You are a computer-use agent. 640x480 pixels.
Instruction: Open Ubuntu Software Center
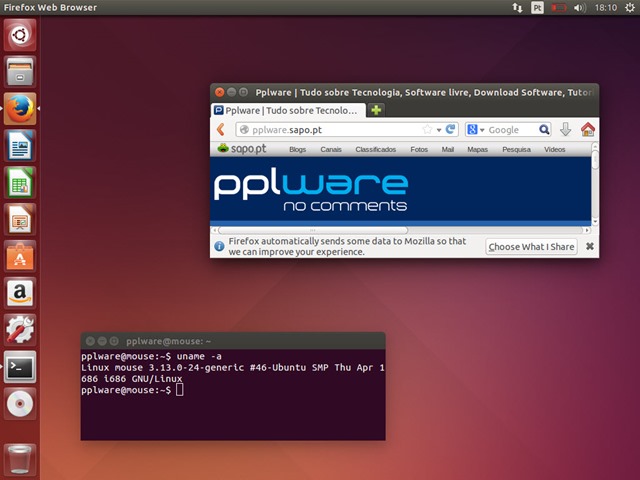20,256
